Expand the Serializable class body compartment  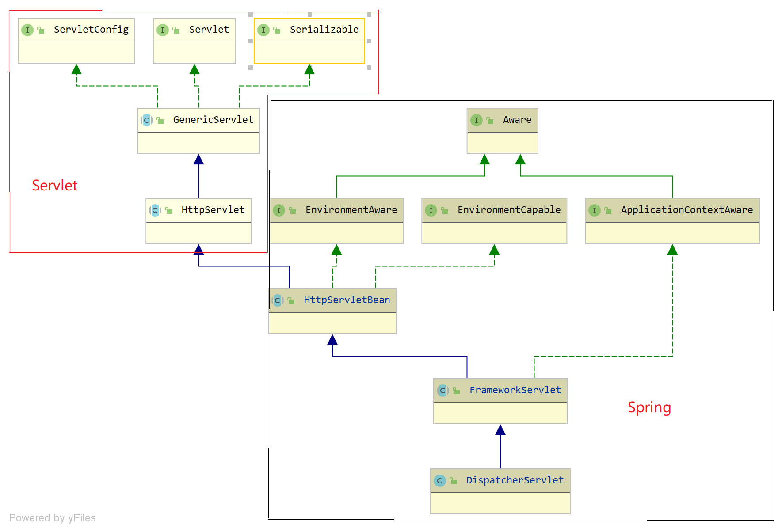click(309, 53)
